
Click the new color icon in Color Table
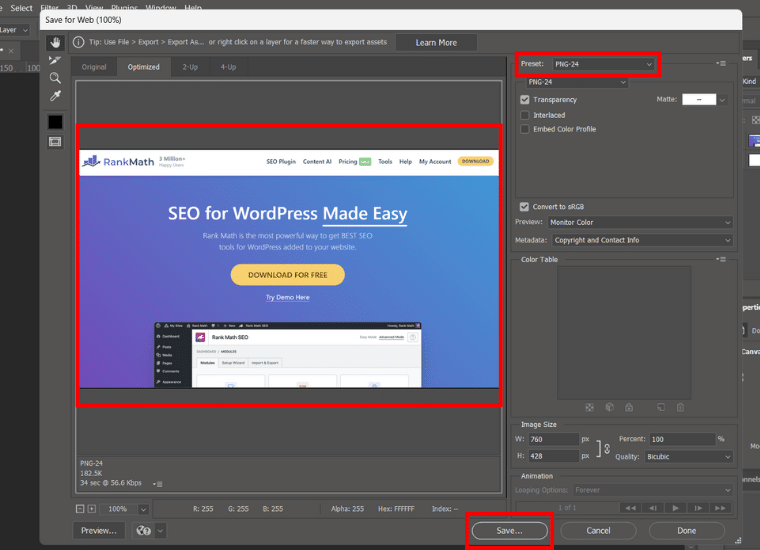pos(661,408)
